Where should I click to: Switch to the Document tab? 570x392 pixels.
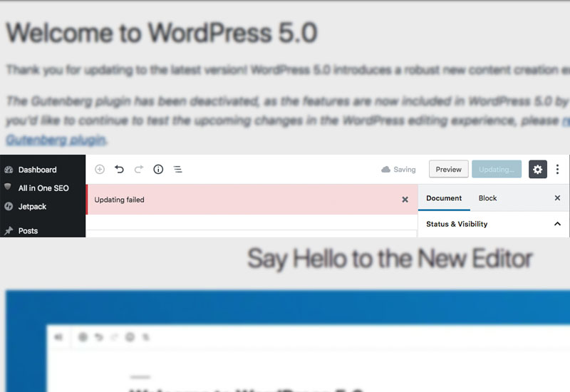444,198
